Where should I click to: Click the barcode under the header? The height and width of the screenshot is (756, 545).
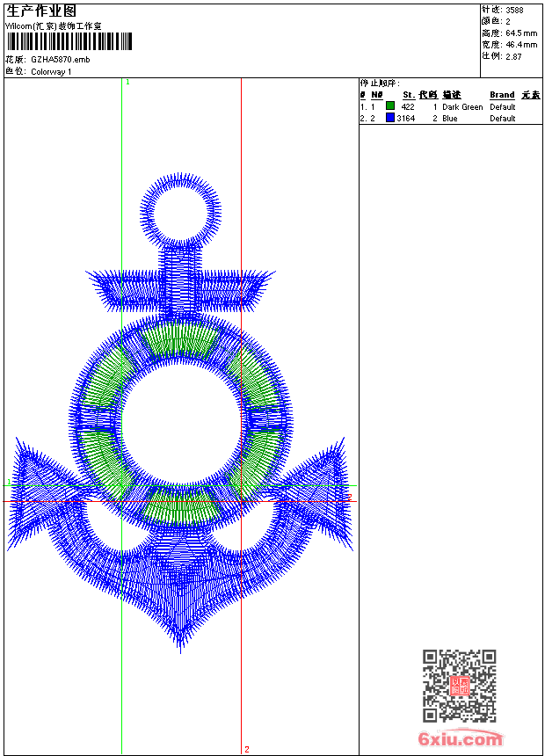click(69, 41)
